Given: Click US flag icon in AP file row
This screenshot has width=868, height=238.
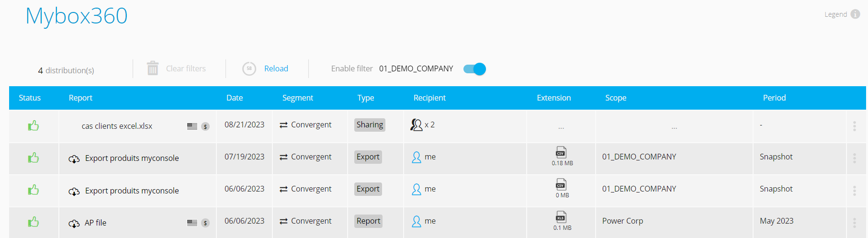Looking at the screenshot, I should coord(192,223).
